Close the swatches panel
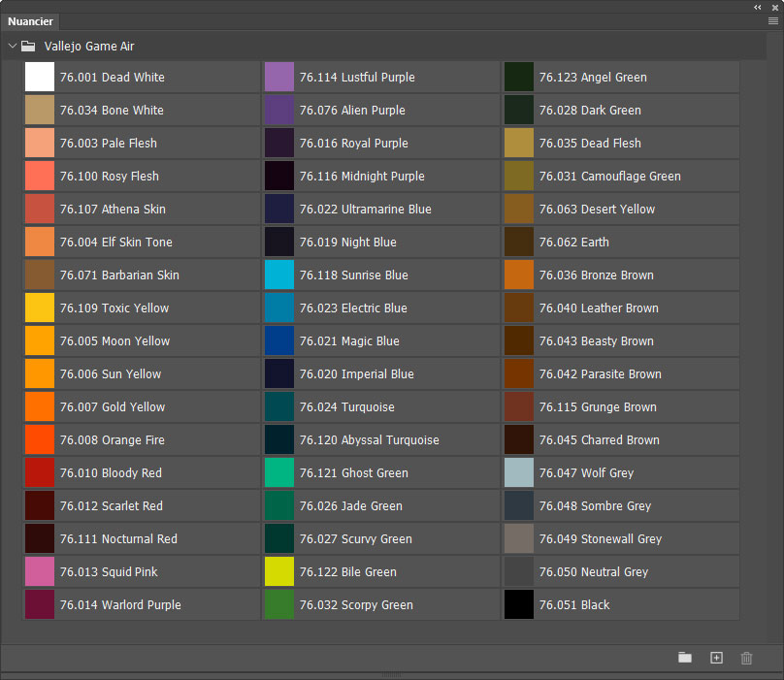This screenshot has height=680, width=784. tap(774, 7)
